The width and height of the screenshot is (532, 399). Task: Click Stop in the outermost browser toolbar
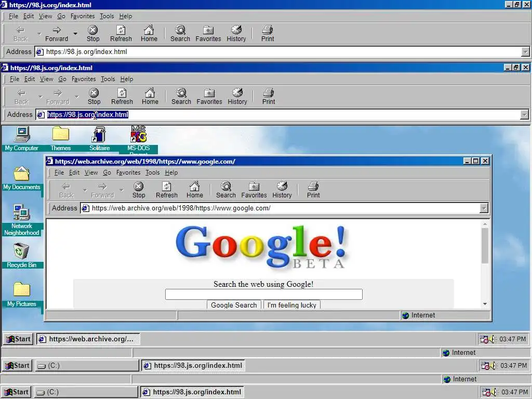click(93, 34)
